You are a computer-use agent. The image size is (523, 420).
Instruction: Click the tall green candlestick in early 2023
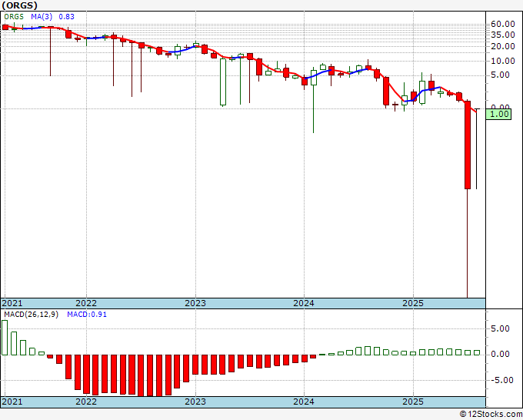pos(223,82)
